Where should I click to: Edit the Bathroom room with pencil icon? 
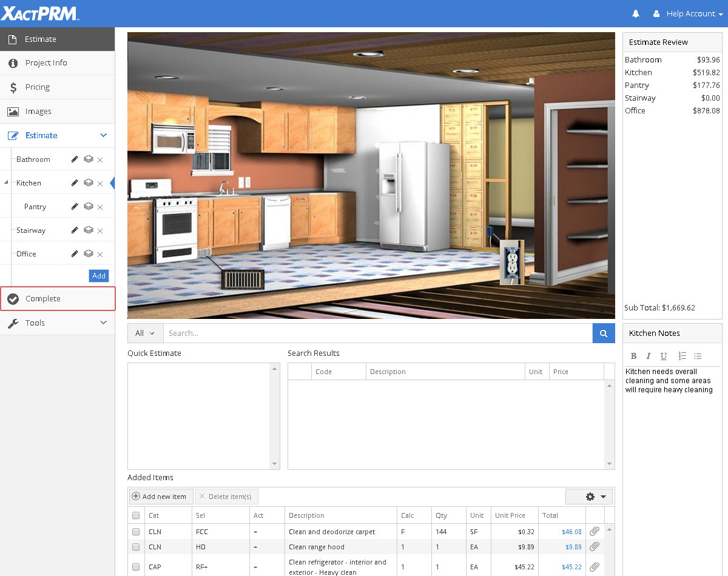[x=75, y=159]
